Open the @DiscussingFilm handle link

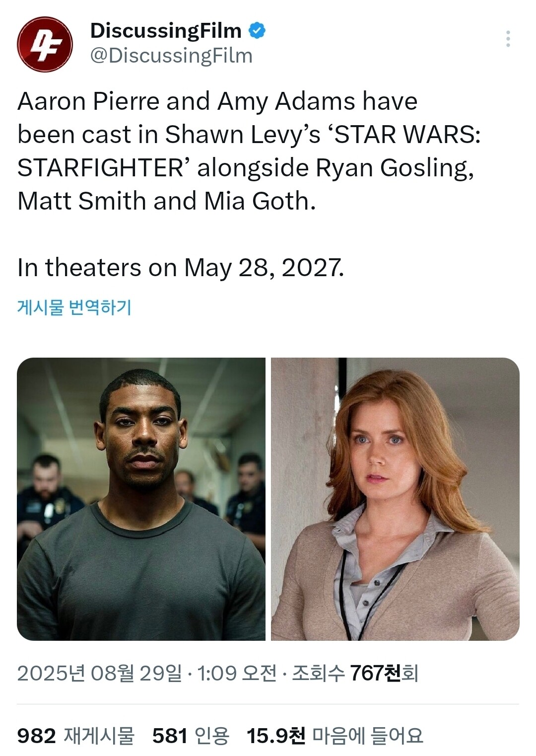[x=171, y=56]
